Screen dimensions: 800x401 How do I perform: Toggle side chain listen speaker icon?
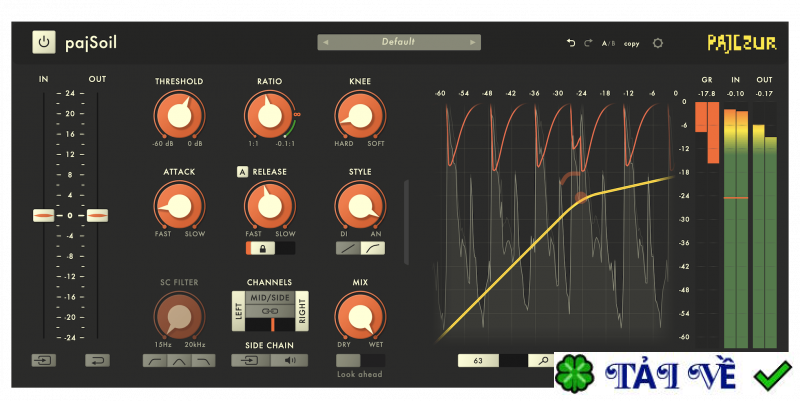pos(289,361)
